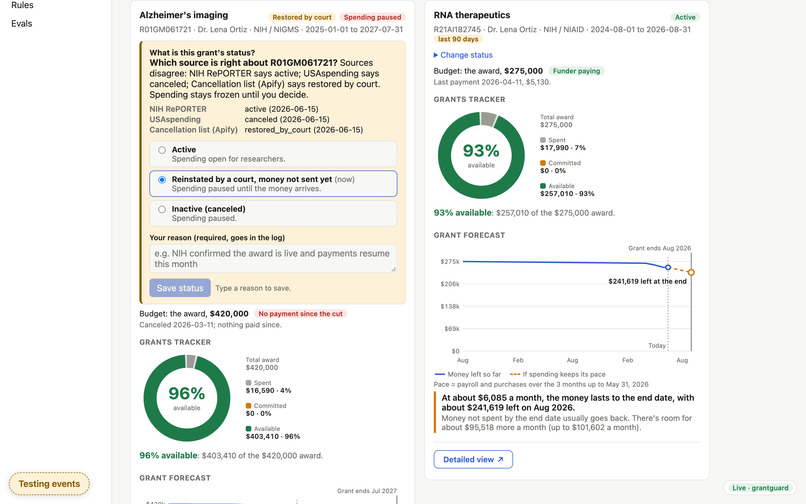Click the Live - grantguard status pill
The image size is (806, 504).
(x=760, y=488)
